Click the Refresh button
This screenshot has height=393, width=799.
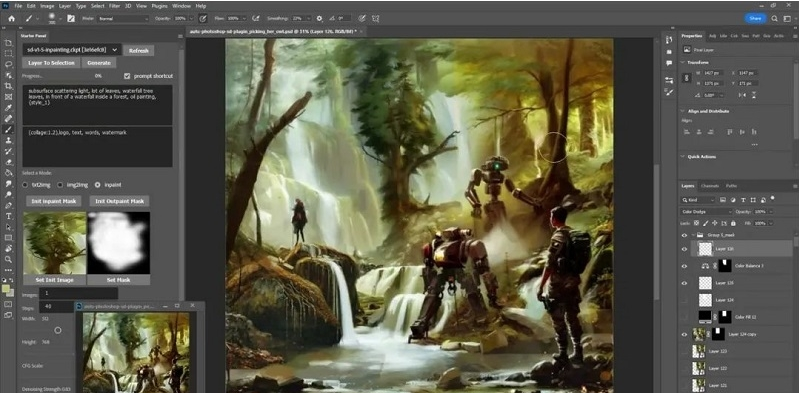coord(139,50)
